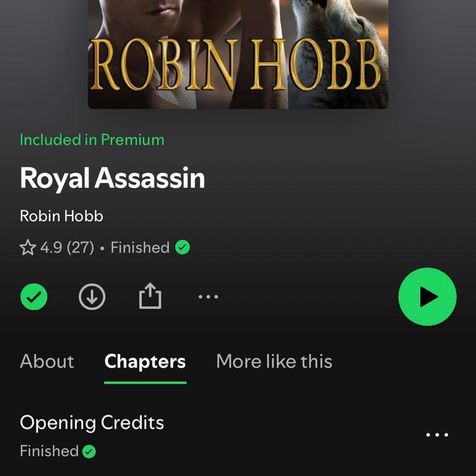Tap the green play button
The image size is (476, 476).
[x=427, y=297]
